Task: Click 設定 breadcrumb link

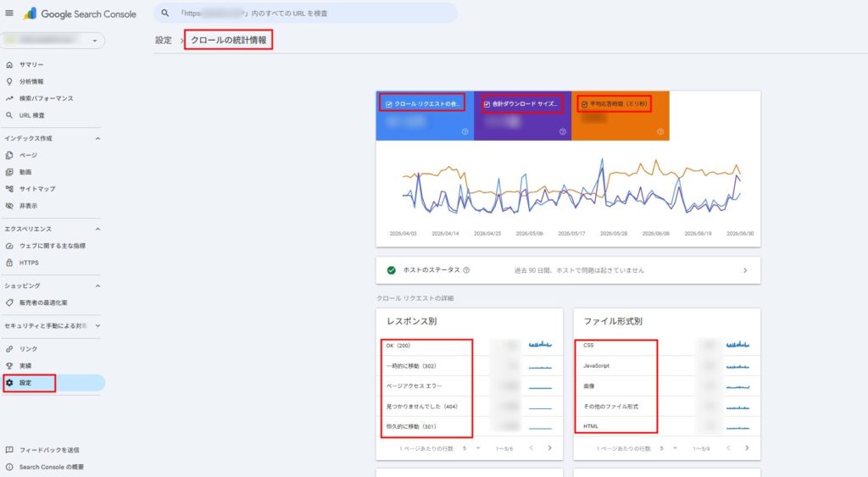Action: [x=164, y=41]
